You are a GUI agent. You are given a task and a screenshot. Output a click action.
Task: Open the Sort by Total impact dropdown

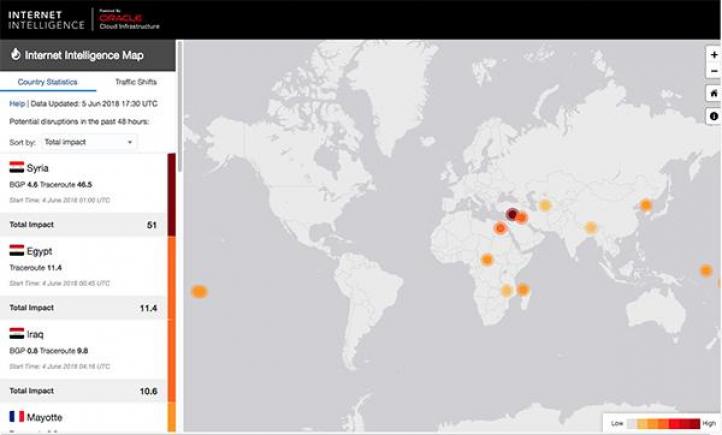pyautogui.click(x=88, y=143)
